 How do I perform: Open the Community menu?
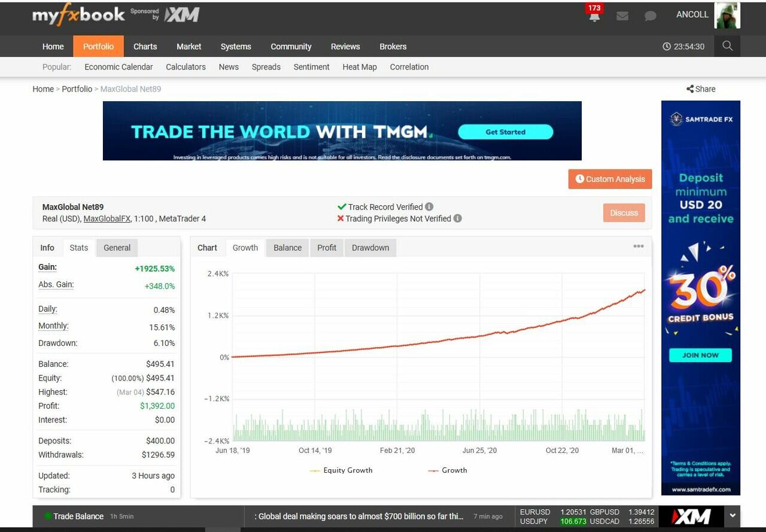tap(291, 47)
